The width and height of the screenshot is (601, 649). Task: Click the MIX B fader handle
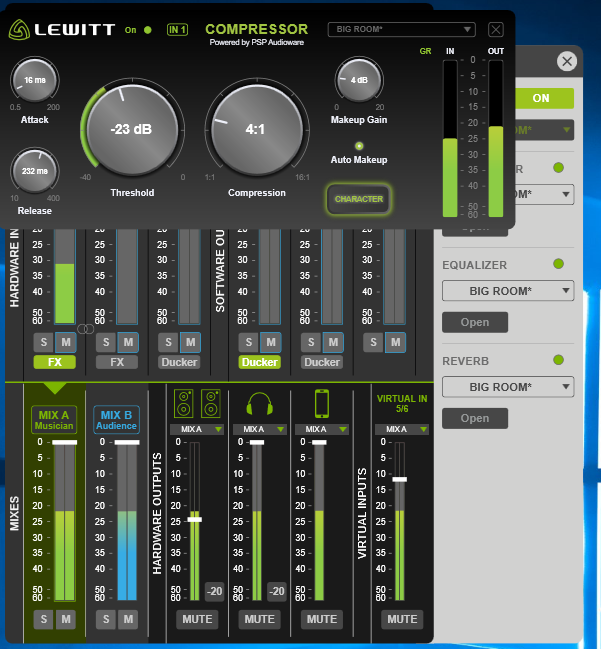click(127, 442)
